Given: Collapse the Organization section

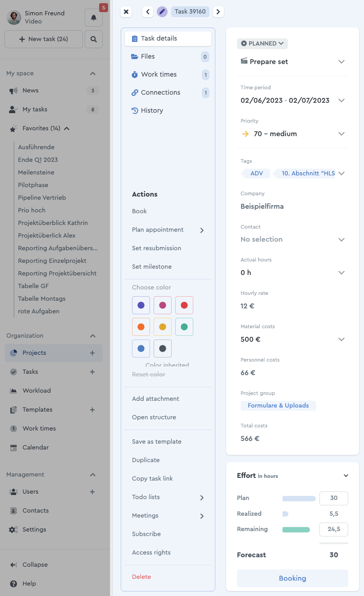Looking at the screenshot, I should click(x=93, y=336).
